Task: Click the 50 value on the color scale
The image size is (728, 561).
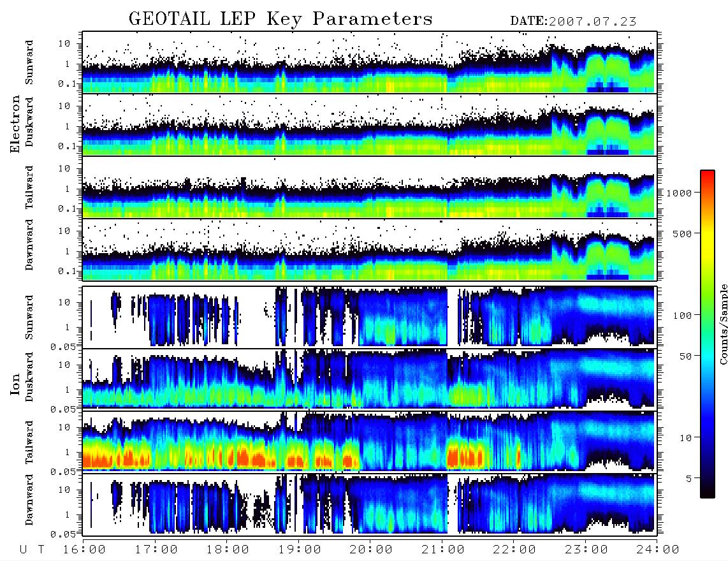Action: click(x=686, y=356)
